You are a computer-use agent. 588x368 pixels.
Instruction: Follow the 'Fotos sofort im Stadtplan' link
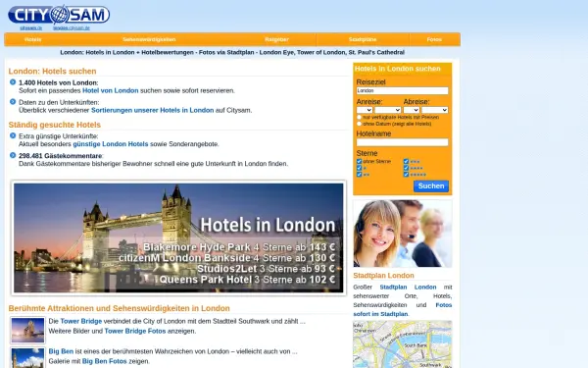click(403, 309)
